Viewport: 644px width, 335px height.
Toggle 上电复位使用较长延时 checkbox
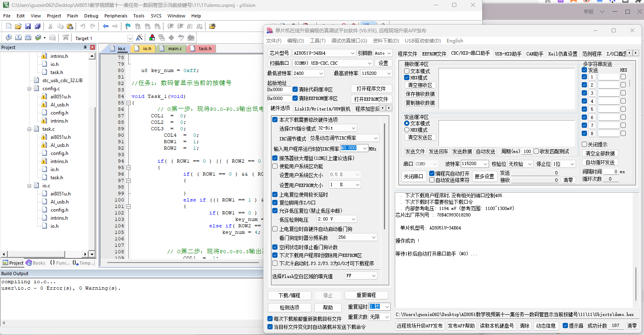point(275,195)
